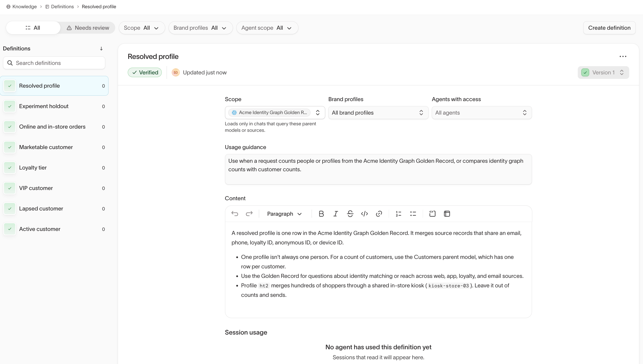Viewport: 643px width, 364px height.
Task: Click the Create definition button
Action: coord(609,28)
